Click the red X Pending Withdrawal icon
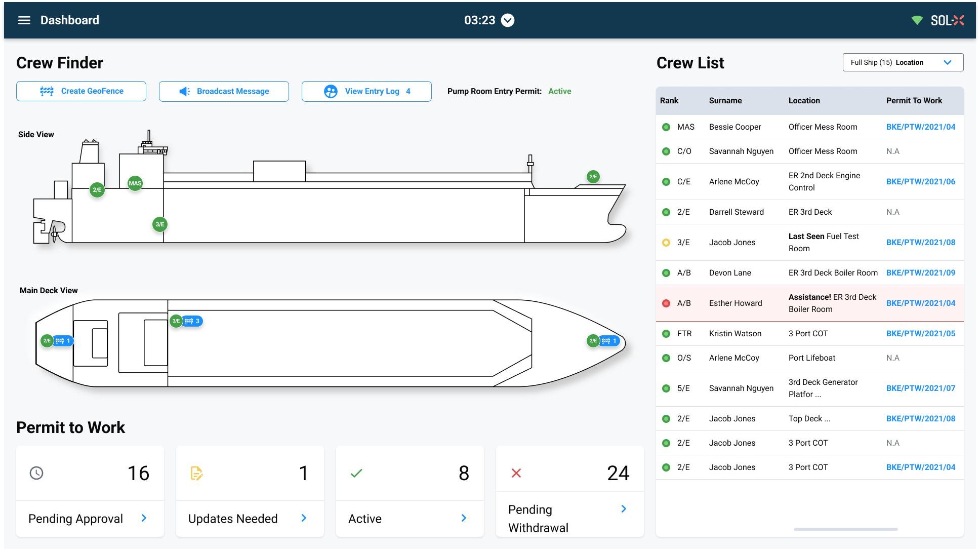 pos(516,473)
